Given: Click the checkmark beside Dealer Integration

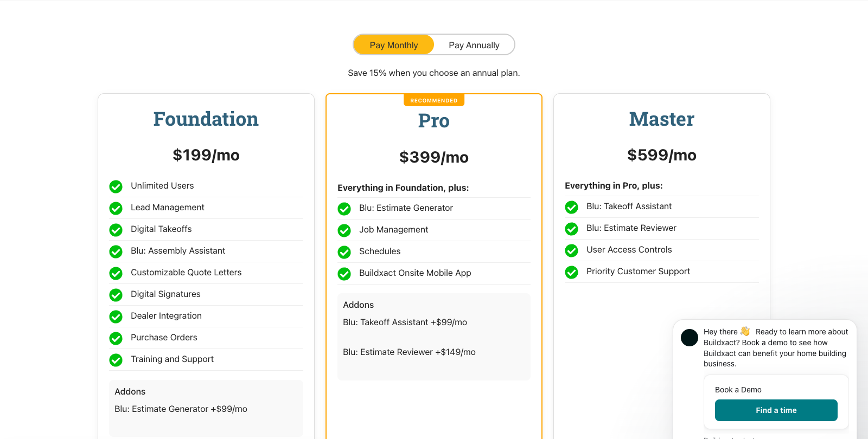Looking at the screenshot, I should coord(116,317).
